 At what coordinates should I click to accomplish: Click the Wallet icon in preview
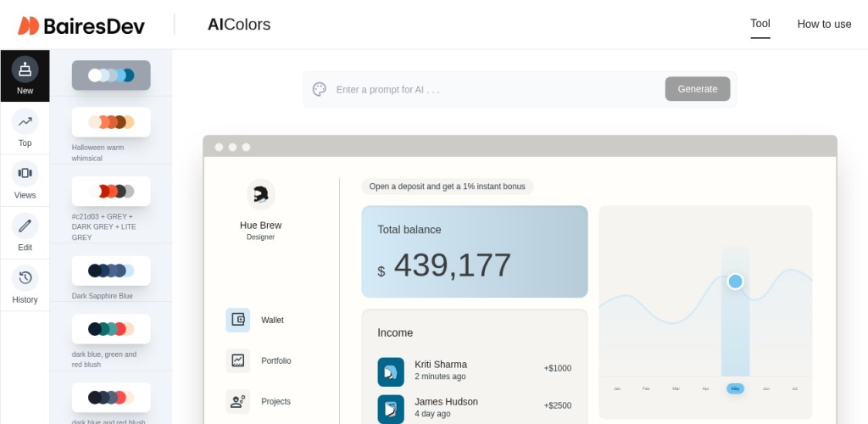pyautogui.click(x=238, y=320)
